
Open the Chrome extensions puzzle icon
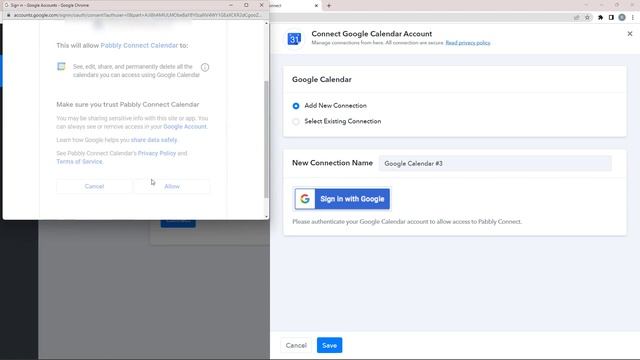click(600, 18)
